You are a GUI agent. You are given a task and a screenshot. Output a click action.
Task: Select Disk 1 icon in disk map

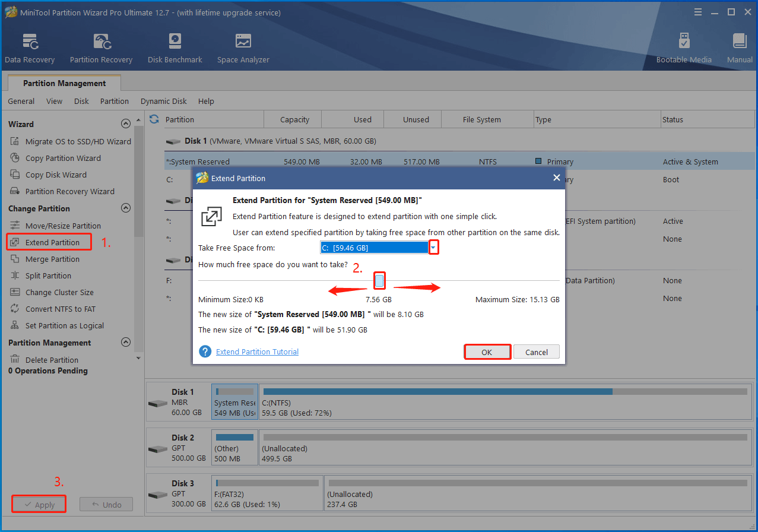[x=157, y=403]
